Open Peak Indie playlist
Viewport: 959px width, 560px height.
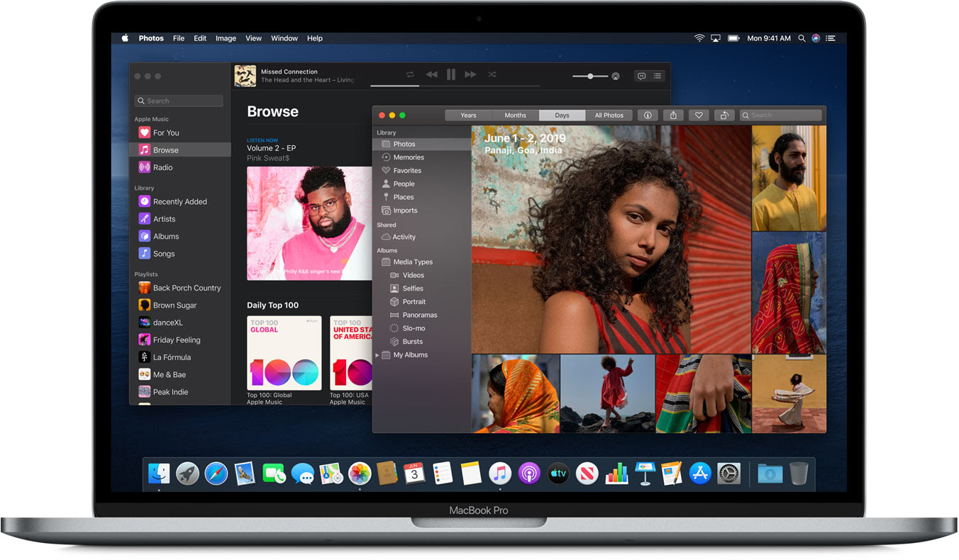(x=180, y=392)
